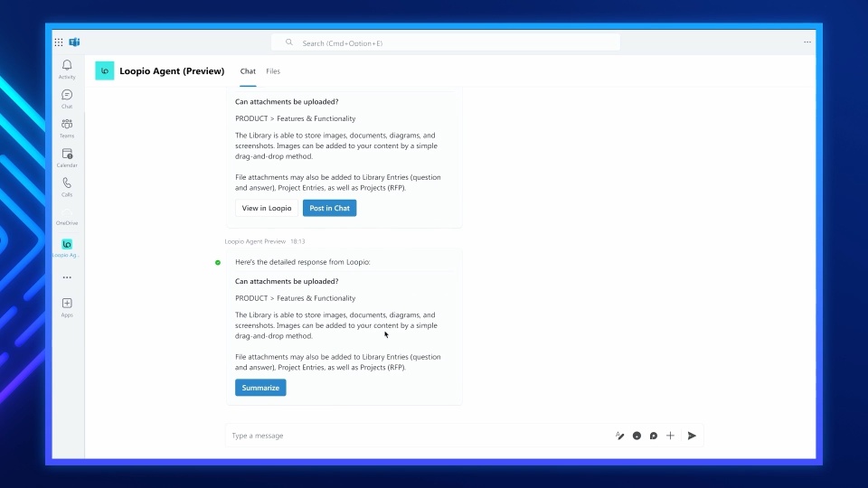868x488 pixels.
Task: Go to Teams in the sidebar
Action: tap(67, 127)
